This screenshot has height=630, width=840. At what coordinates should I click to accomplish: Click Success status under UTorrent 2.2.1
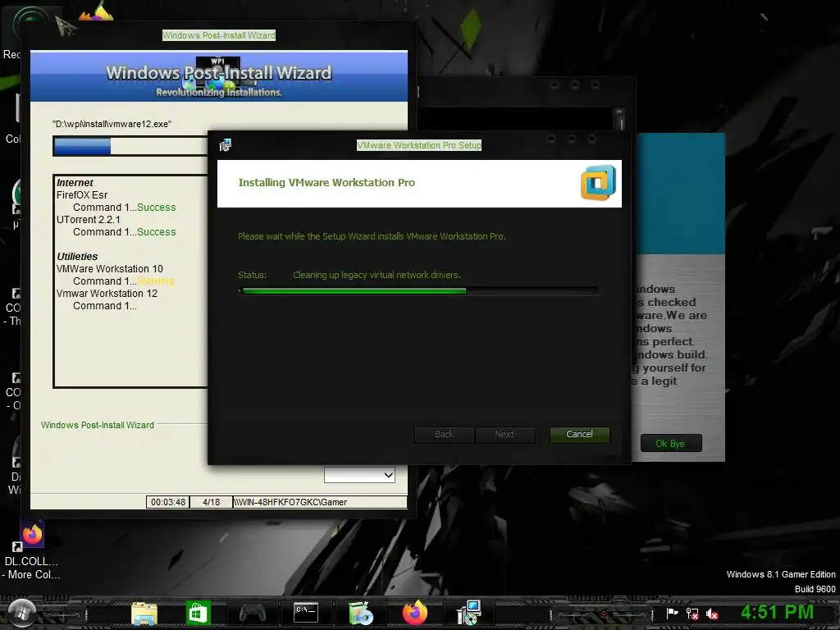click(x=157, y=232)
